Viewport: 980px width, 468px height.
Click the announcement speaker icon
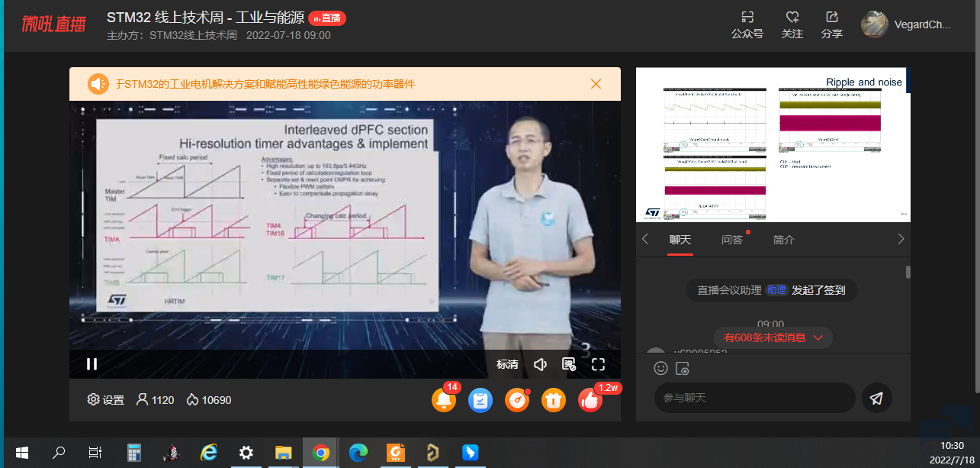click(x=98, y=84)
